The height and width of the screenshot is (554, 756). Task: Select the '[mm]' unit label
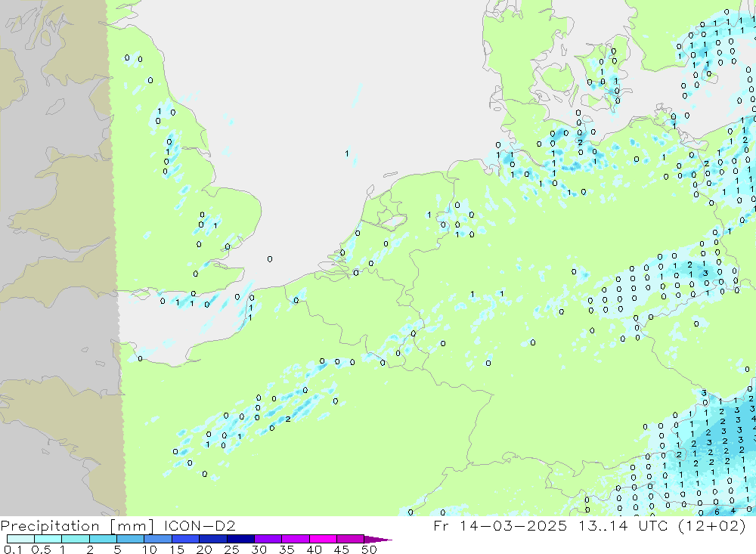point(132,526)
